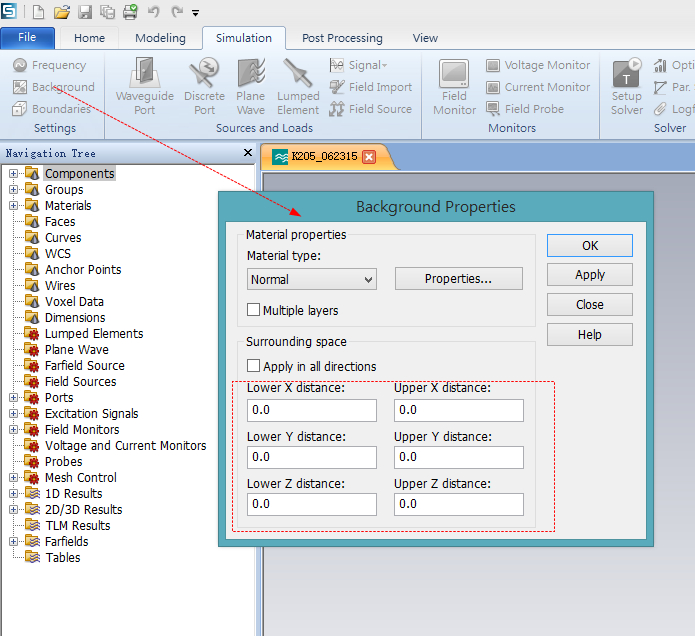Switch to the Modeling ribbon tab

point(160,38)
